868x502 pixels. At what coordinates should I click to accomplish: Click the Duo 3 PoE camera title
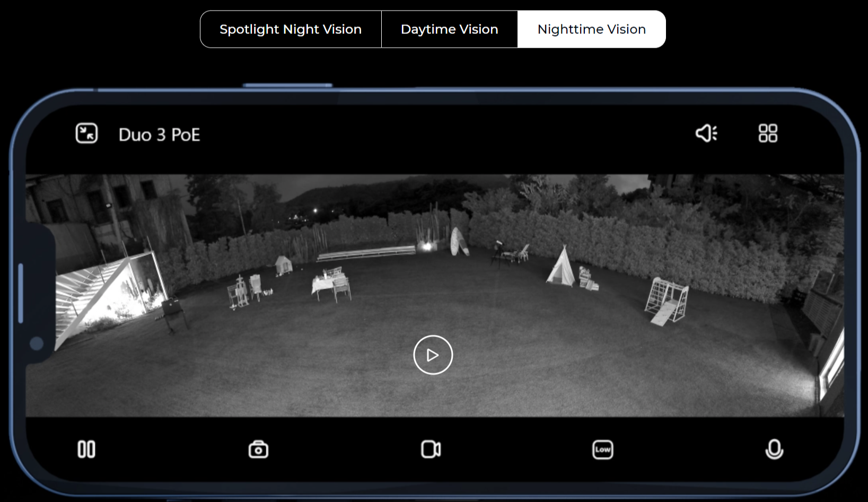point(159,135)
